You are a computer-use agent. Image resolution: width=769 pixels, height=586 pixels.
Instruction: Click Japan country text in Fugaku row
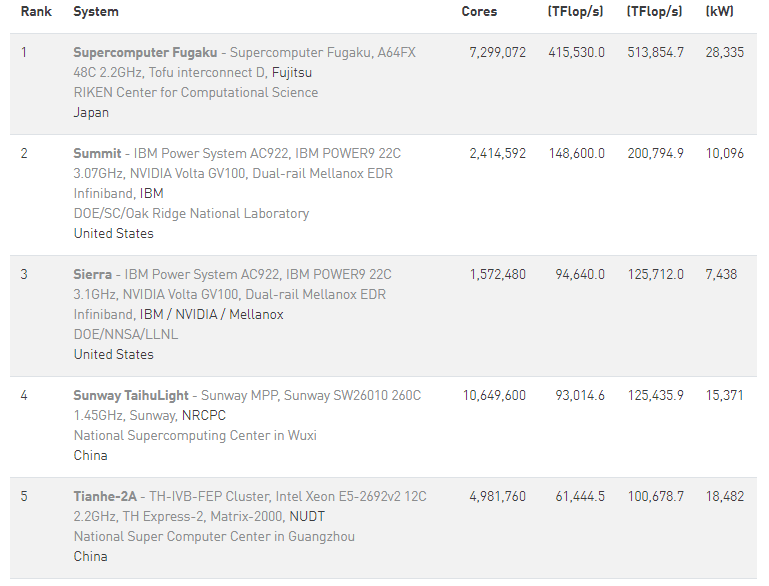pyautogui.click(x=91, y=113)
